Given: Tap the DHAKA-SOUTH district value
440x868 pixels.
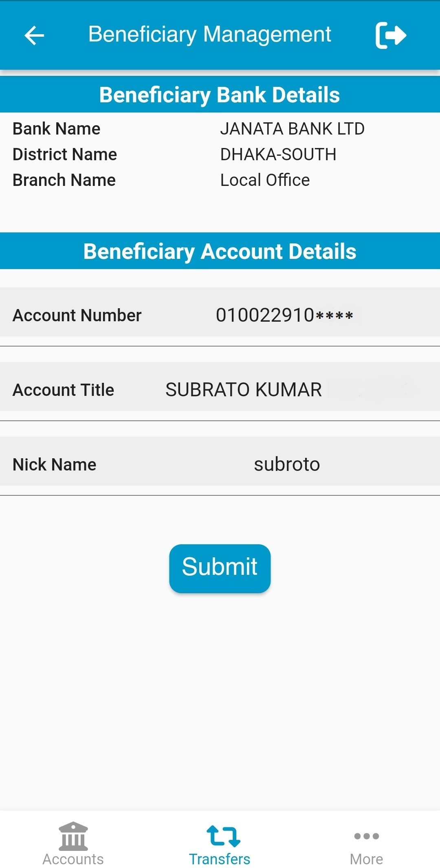Looking at the screenshot, I should pyautogui.click(x=278, y=155).
